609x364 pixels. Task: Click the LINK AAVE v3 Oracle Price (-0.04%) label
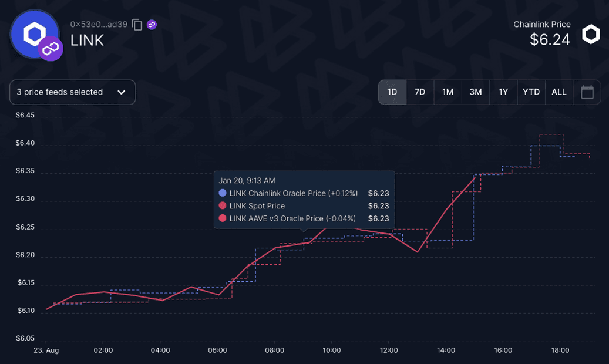click(x=292, y=218)
